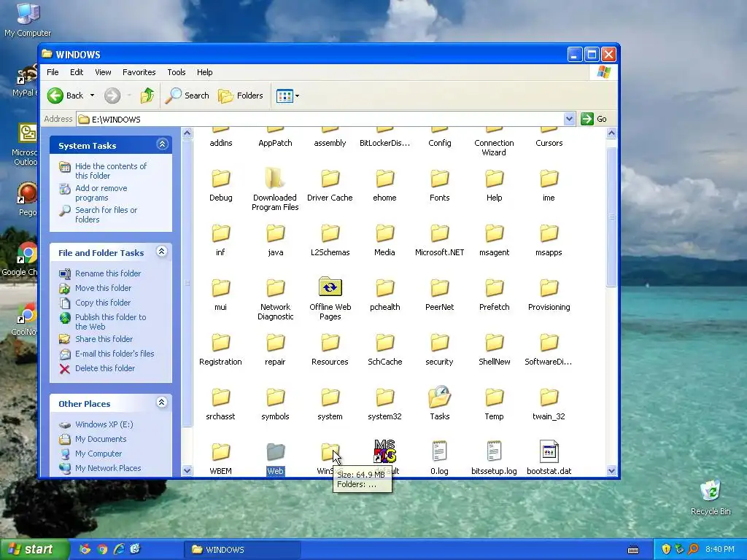
Task: Select the Fonts folder icon
Action: pos(439,179)
